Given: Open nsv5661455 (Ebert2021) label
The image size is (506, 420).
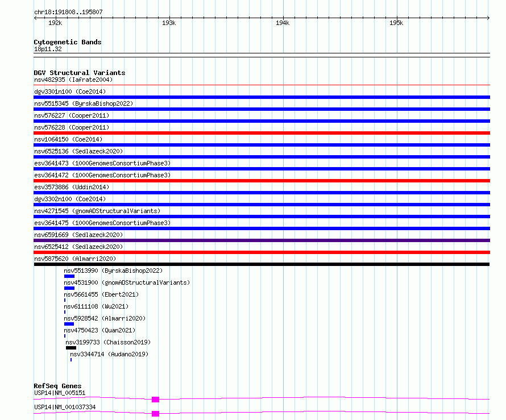Looking at the screenshot, I should pos(101,294).
